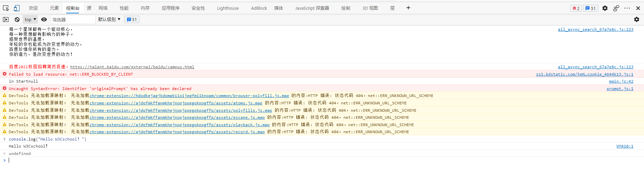Switch to the Lighthouse tab
This screenshot has height=179, width=644.
[x=228, y=8]
